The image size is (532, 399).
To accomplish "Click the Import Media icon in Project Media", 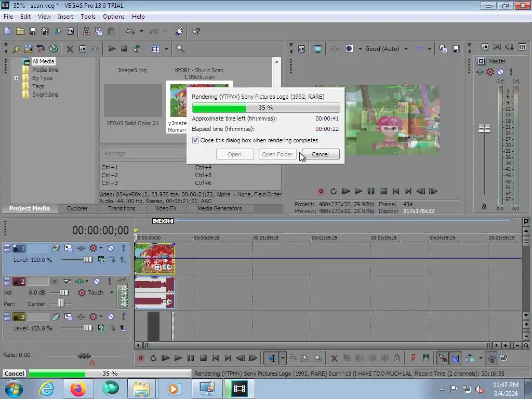I will 28,49.
